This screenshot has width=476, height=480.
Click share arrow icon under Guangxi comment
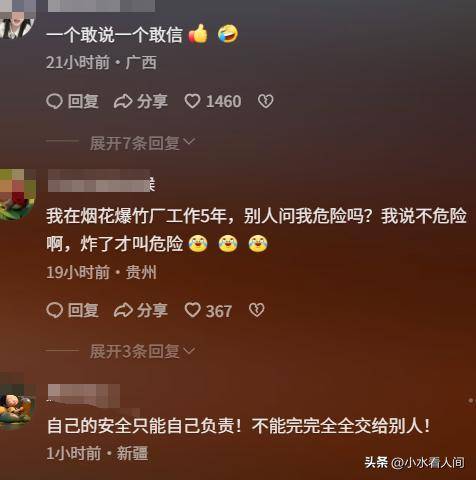pyautogui.click(x=123, y=101)
